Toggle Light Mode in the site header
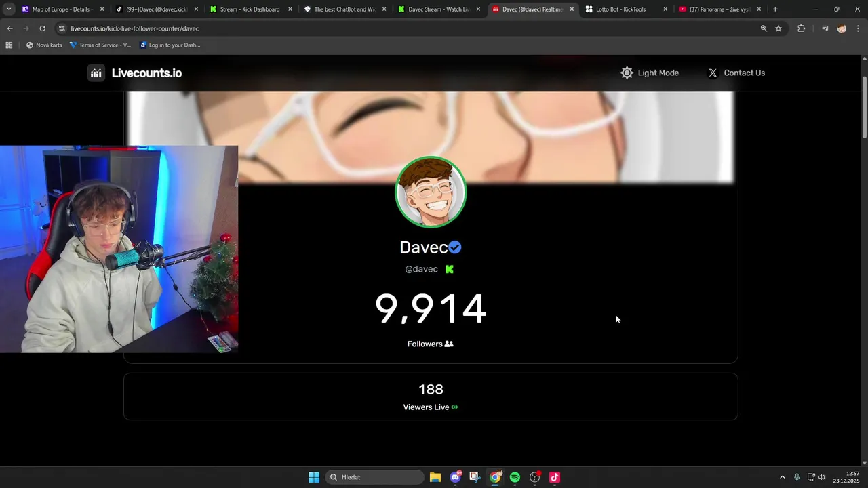This screenshot has height=488, width=868. click(x=649, y=73)
